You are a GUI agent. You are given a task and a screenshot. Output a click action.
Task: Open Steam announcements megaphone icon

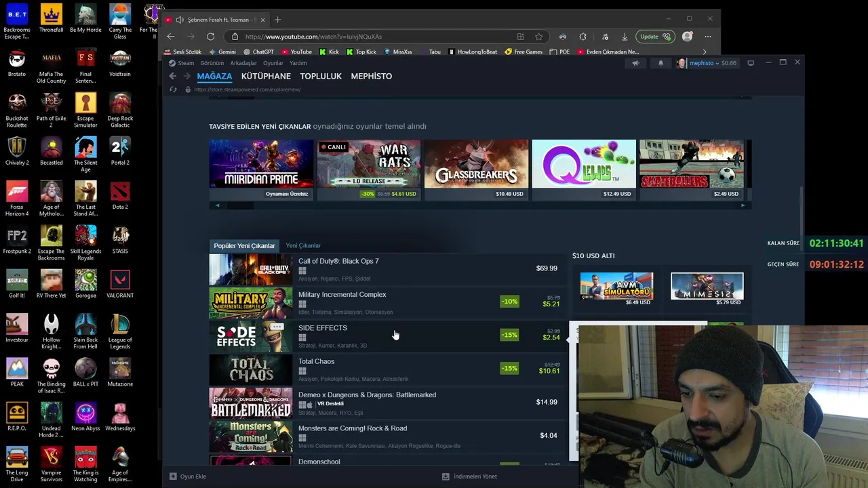point(635,63)
